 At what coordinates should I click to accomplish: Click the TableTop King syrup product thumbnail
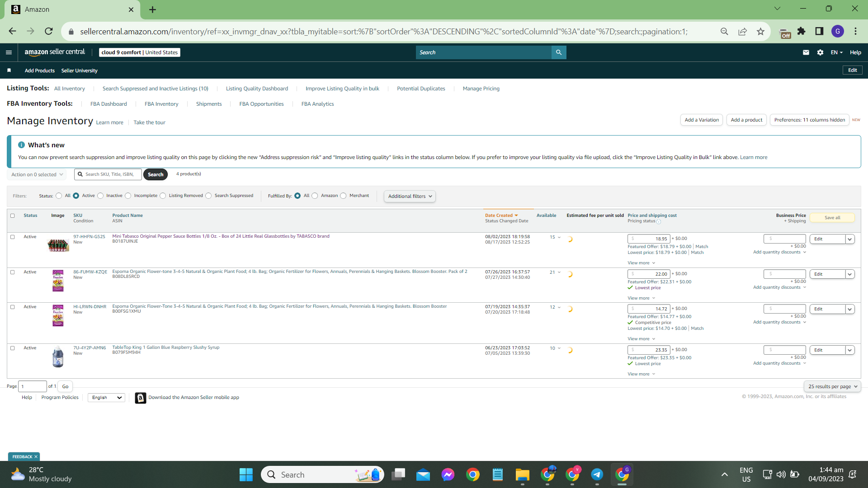tap(58, 357)
